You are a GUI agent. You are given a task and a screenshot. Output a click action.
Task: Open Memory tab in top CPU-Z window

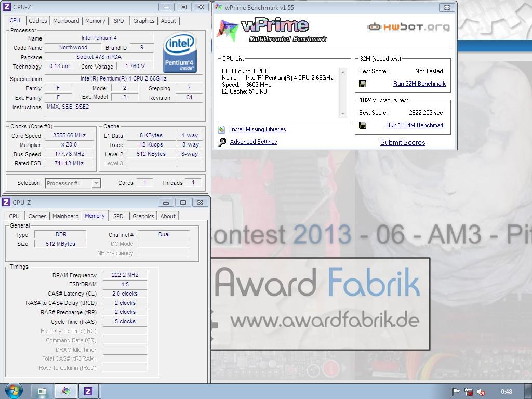pos(95,21)
